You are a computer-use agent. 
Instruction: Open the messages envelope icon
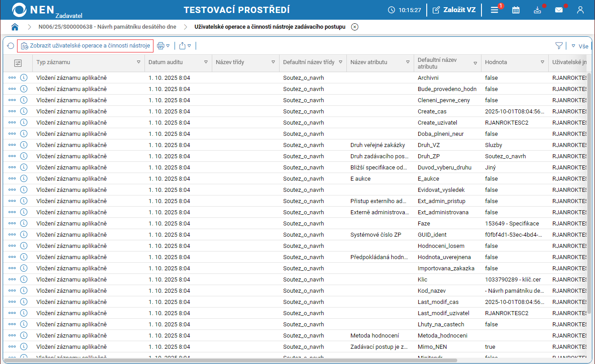(559, 10)
